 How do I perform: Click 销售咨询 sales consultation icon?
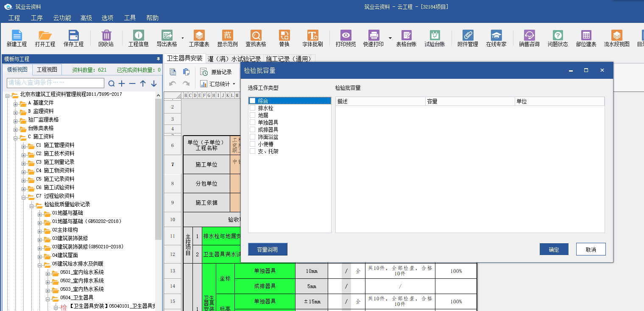pos(529,39)
